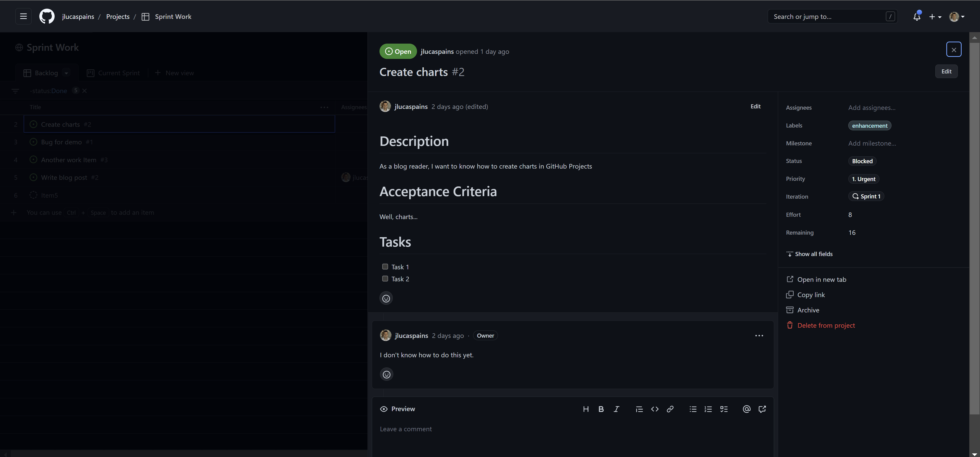Click the insert link icon
This screenshot has width=980, height=457.
(x=670, y=408)
